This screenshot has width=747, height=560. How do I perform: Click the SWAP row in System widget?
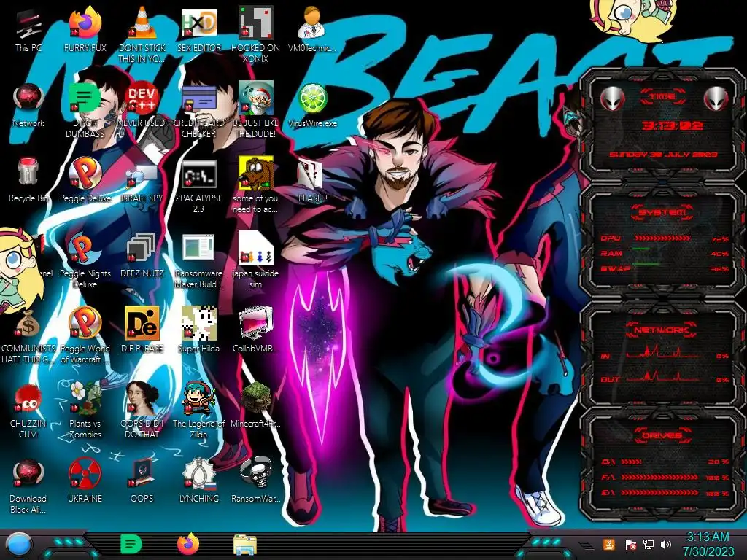click(x=665, y=268)
